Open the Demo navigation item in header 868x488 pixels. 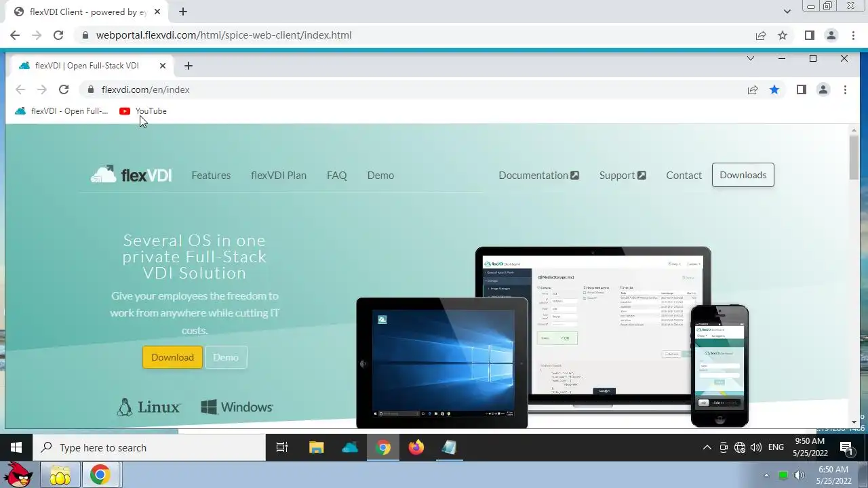click(380, 175)
